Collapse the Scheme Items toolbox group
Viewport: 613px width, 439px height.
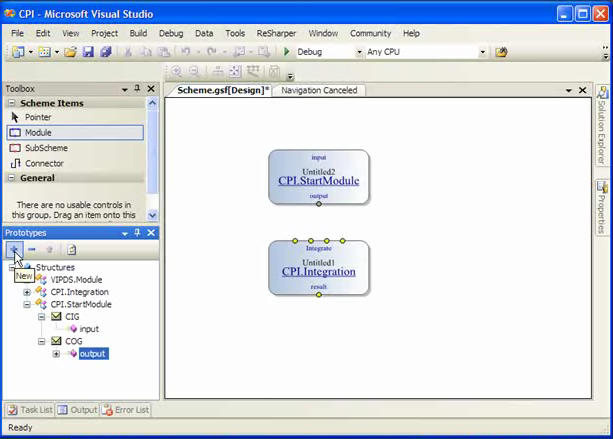coord(12,103)
